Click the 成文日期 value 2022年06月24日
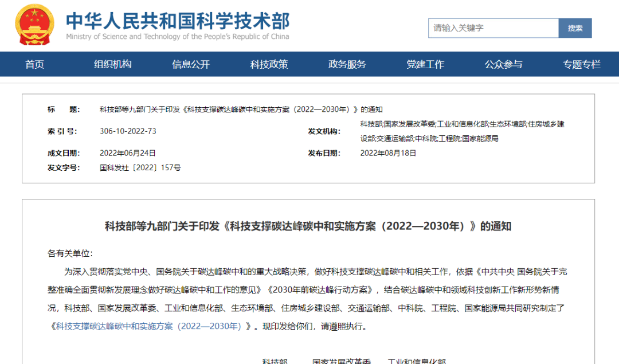 (127, 153)
